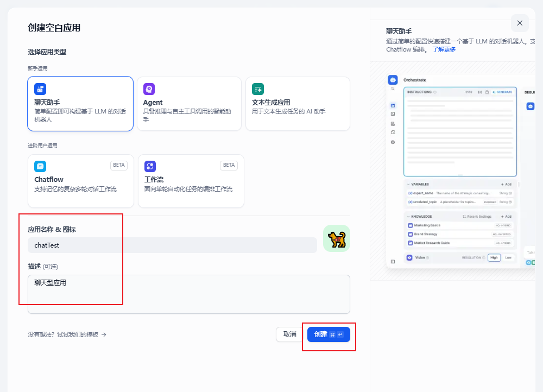The image size is (543, 392).
Task: Click the green 文本生成应用 icon
Action: pos(257,89)
